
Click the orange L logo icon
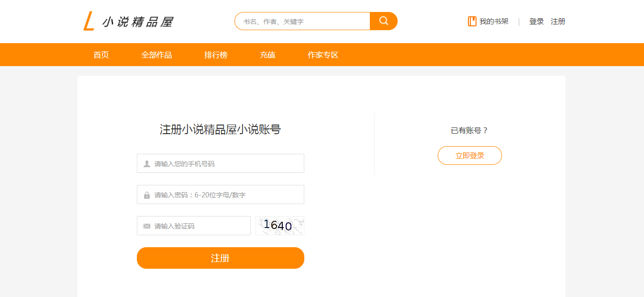click(89, 22)
